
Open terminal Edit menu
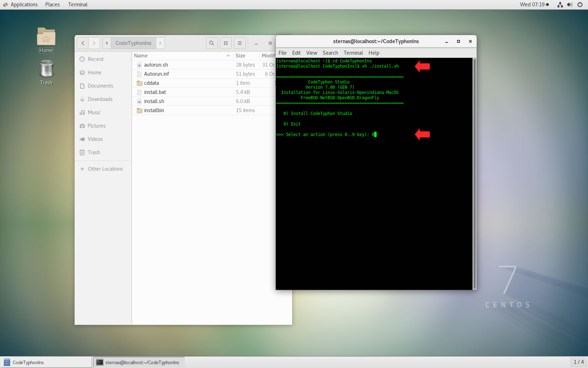(x=296, y=53)
